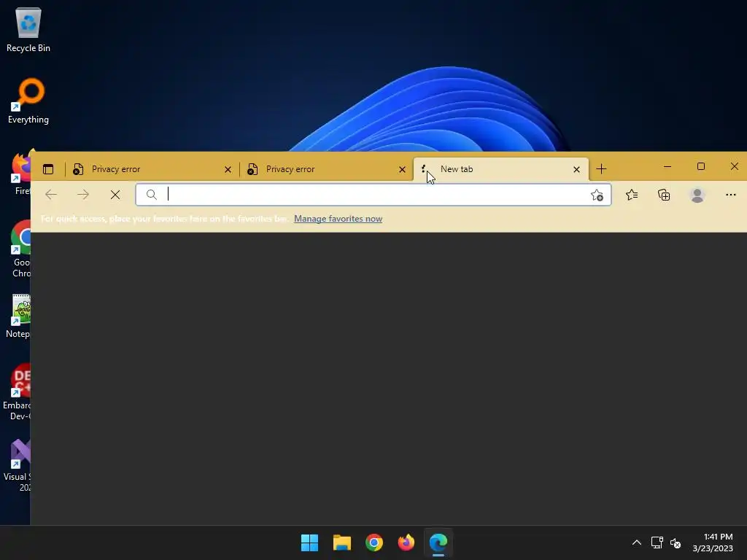Open Settings and more menu
The image size is (747, 560).
[x=731, y=195]
